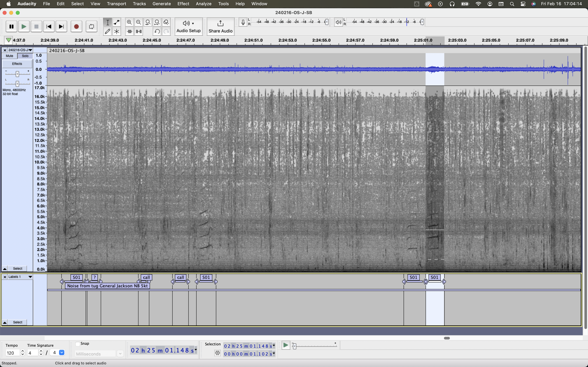Toggle the Loop button in transport toolbar
This screenshot has height=367, width=588.
coord(92,27)
